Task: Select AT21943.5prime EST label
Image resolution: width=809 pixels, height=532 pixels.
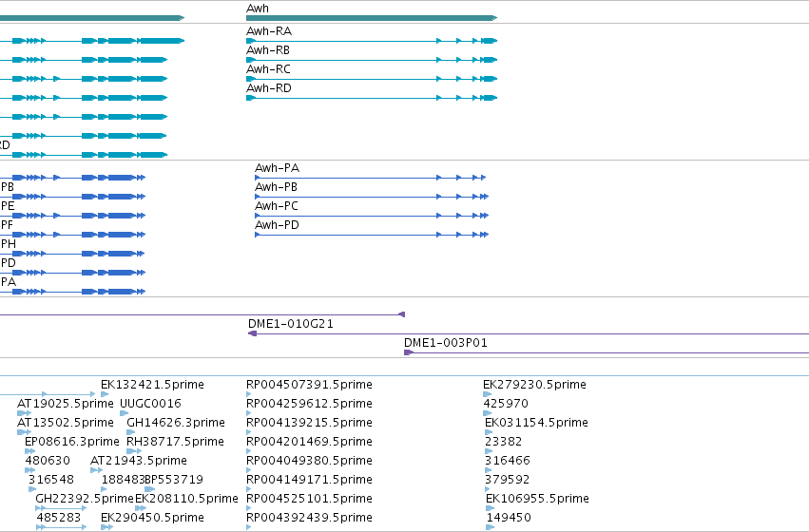Action: click(x=138, y=461)
